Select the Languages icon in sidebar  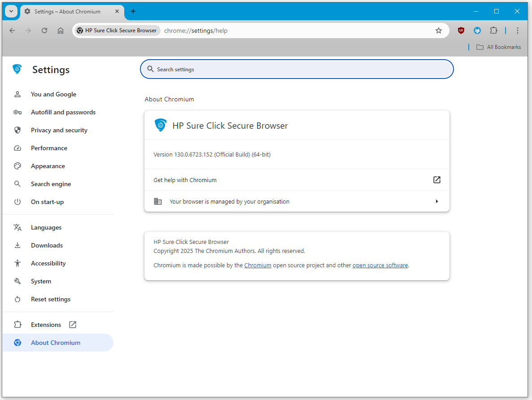pos(17,227)
